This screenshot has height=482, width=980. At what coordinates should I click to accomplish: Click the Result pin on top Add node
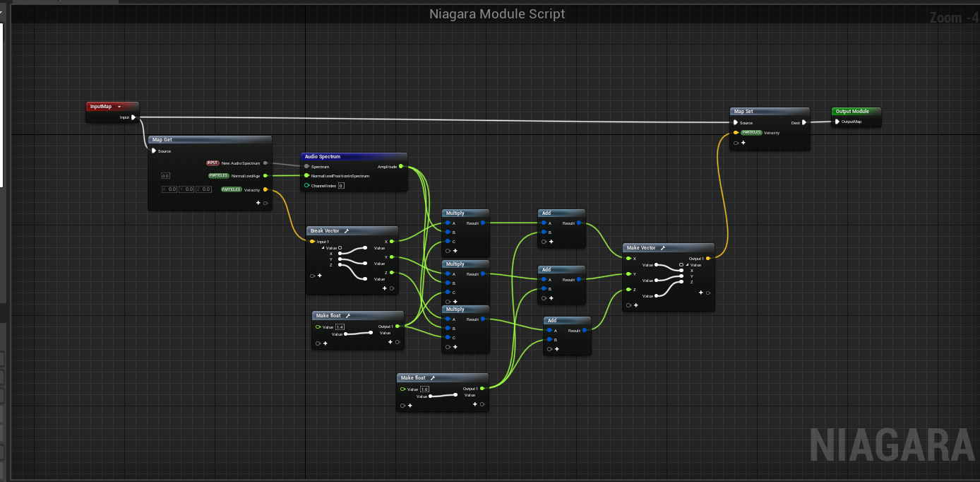[579, 223]
